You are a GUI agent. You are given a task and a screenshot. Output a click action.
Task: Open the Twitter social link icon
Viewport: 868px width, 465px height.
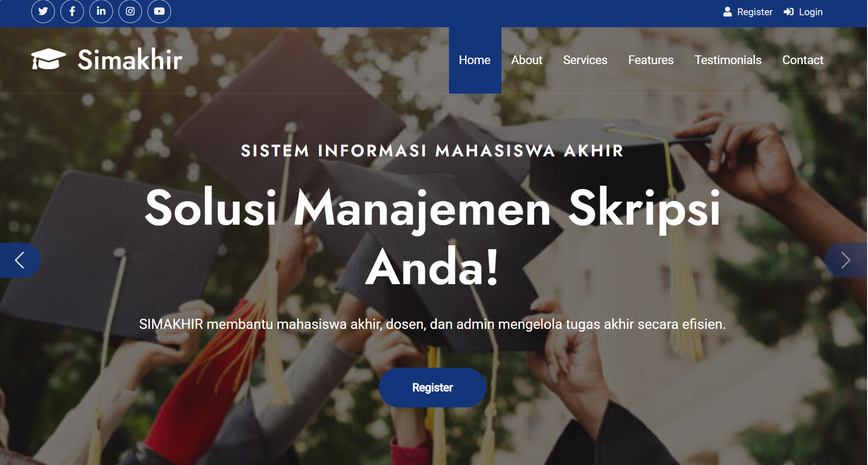coord(43,12)
